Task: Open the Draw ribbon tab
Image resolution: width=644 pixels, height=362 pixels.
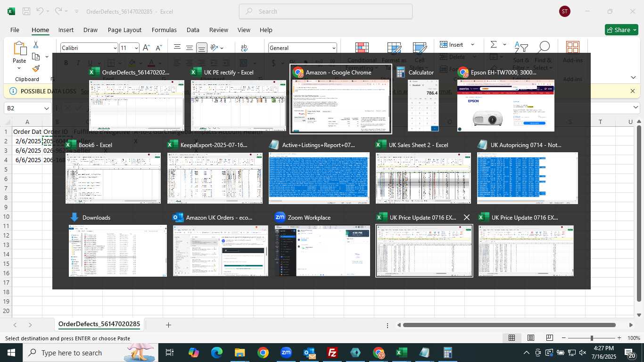Action: click(91, 30)
